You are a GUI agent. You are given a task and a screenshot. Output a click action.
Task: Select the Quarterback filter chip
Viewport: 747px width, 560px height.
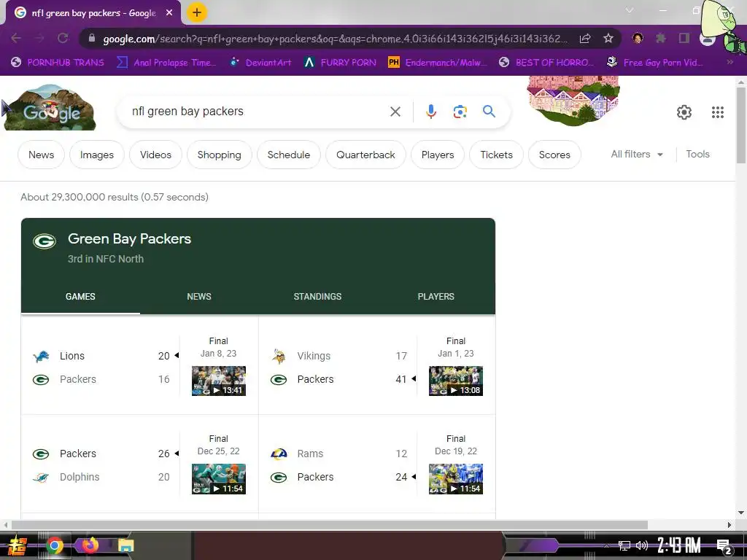365,155
